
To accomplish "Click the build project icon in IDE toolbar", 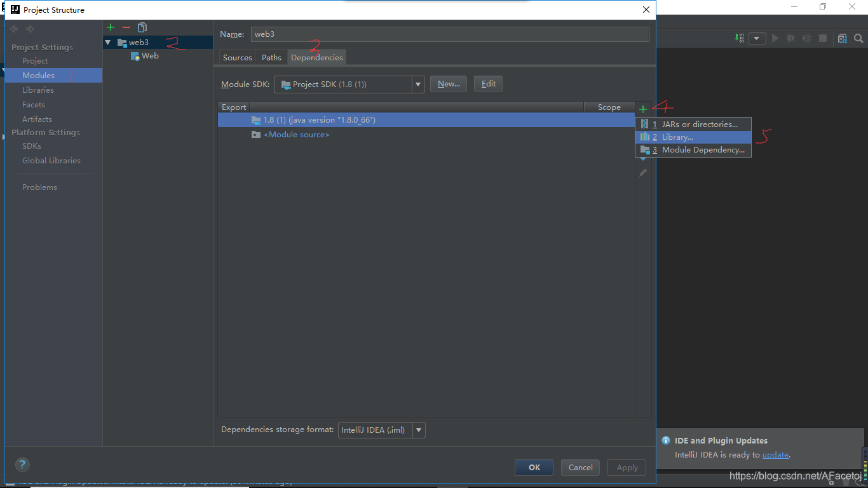I will (739, 38).
